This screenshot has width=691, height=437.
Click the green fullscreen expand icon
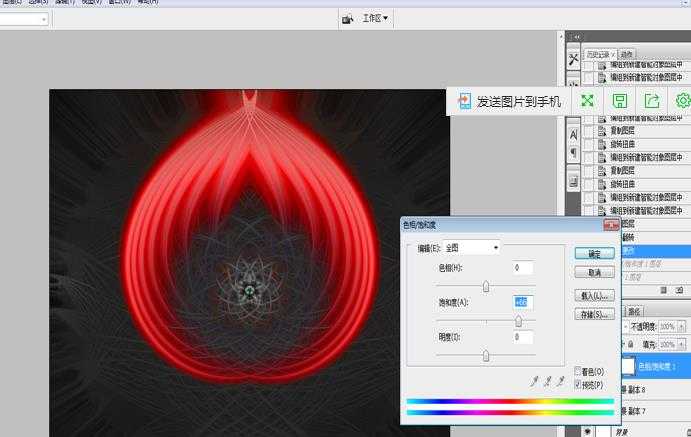pos(588,101)
